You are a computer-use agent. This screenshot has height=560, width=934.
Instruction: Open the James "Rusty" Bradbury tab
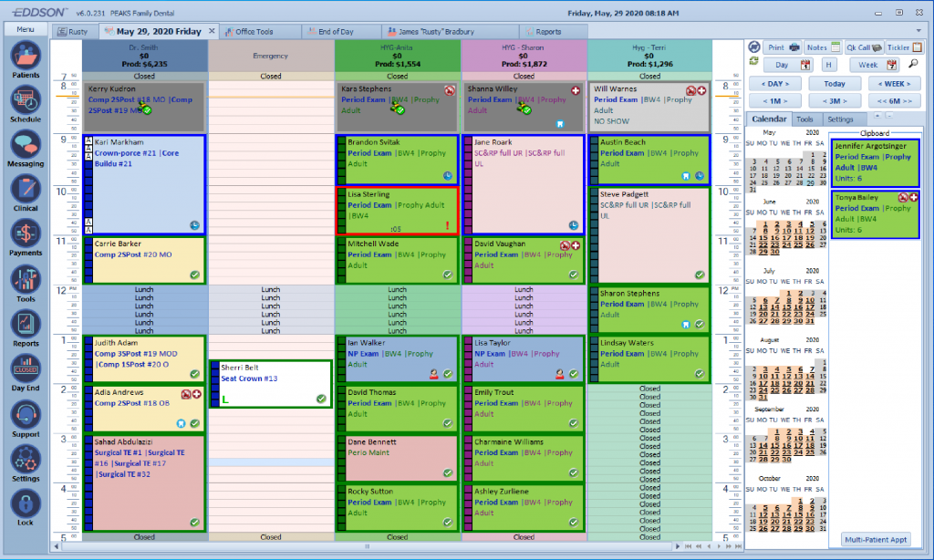(x=436, y=32)
